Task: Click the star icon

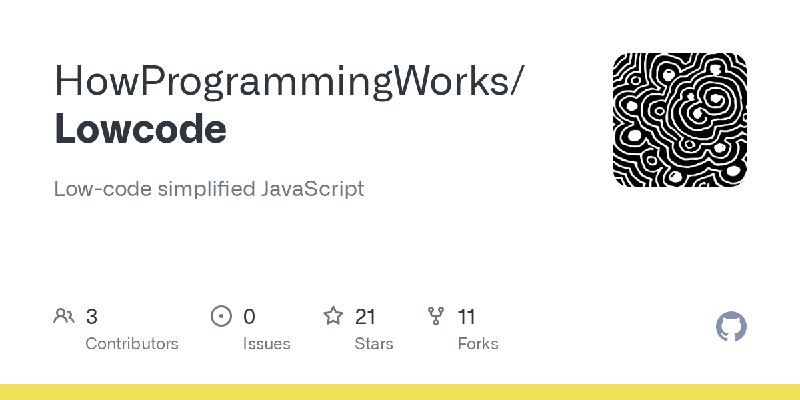Action: (333, 316)
